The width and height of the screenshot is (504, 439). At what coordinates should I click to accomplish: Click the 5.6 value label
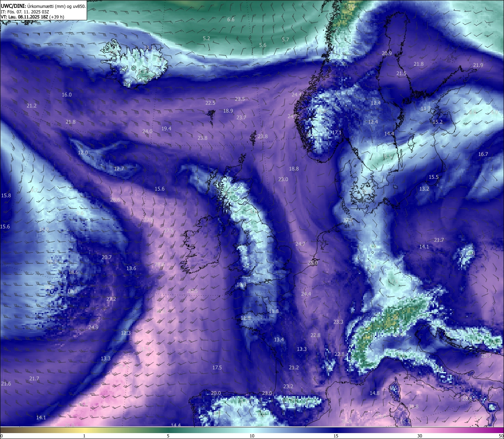coord(263,45)
